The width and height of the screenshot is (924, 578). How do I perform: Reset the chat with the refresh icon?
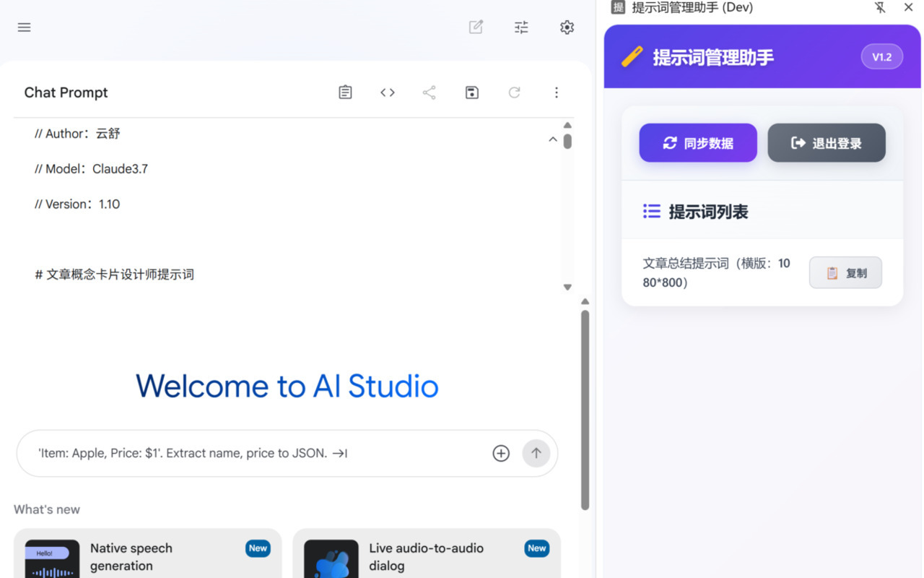[x=514, y=92]
